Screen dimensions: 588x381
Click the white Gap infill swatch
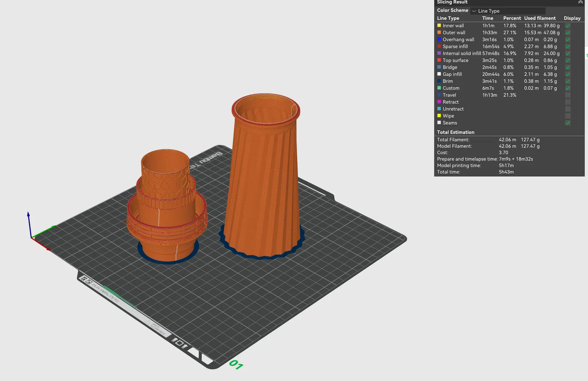coord(439,74)
